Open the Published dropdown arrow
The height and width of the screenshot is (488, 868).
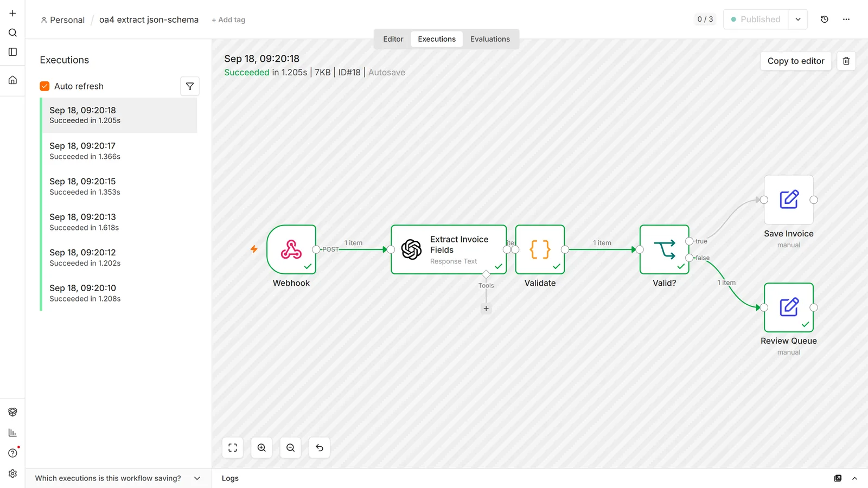coord(798,20)
